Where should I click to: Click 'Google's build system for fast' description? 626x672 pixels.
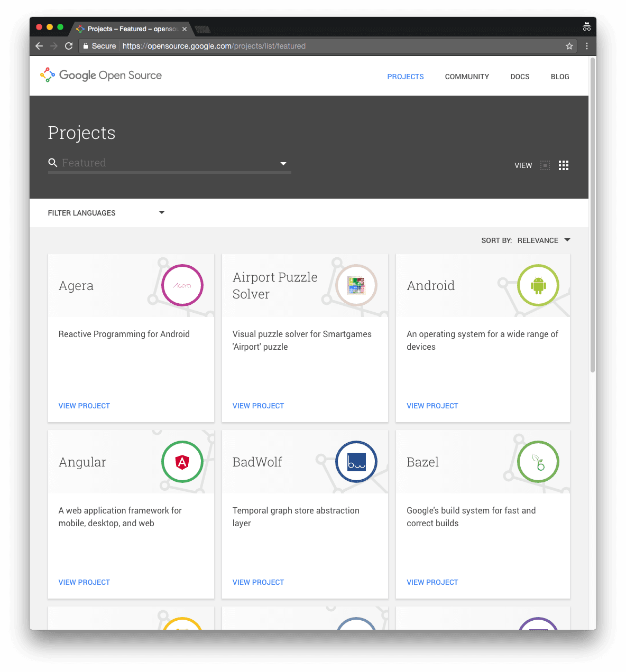[471, 517]
